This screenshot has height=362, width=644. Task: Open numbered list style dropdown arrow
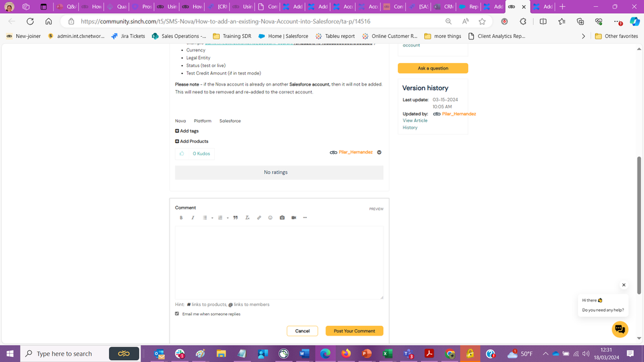pyautogui.click(x=228, y=218)
